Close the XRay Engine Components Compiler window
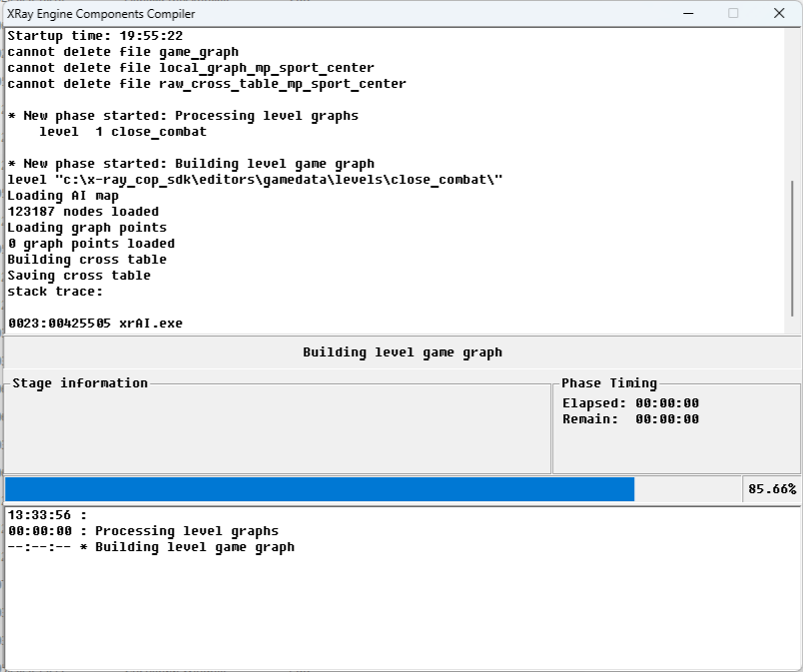The width and height of the screenshot is (803, 672). pos(779,13)
